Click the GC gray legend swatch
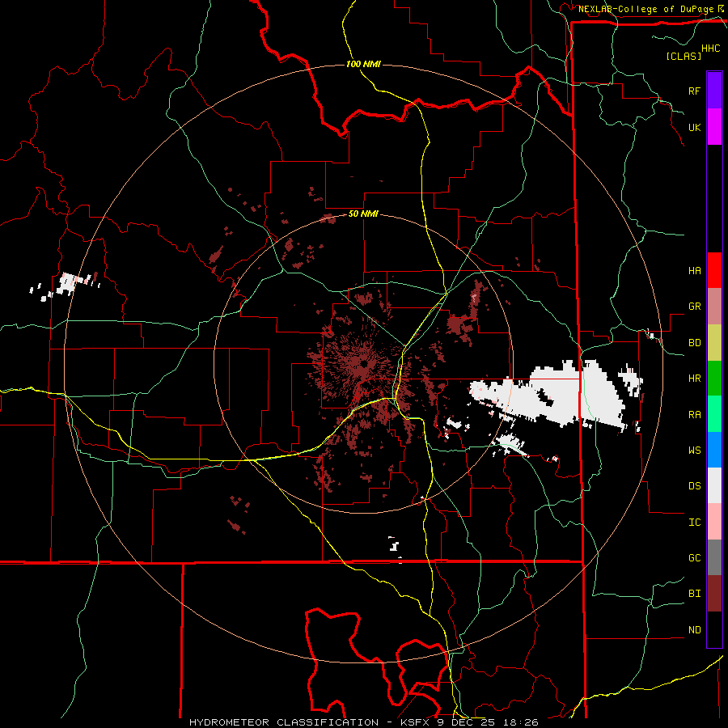This screenshot has height=728, width=728. (x=714, y=557)
